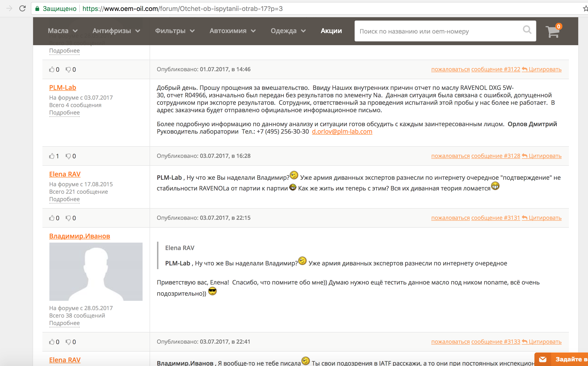The width and height of the screenshot is (588, 366).
Task: Quote message #3122 with Цитировать
Action: [542, 69]
